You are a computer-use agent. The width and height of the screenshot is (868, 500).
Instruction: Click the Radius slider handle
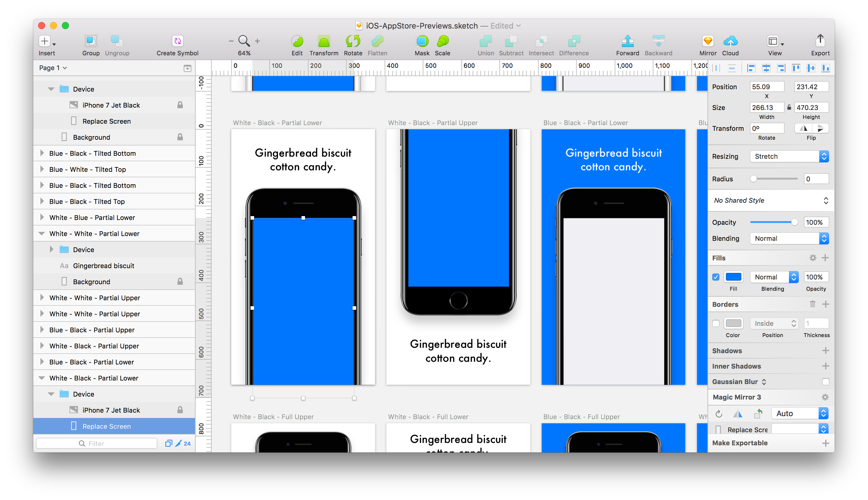tap(753, 179)
